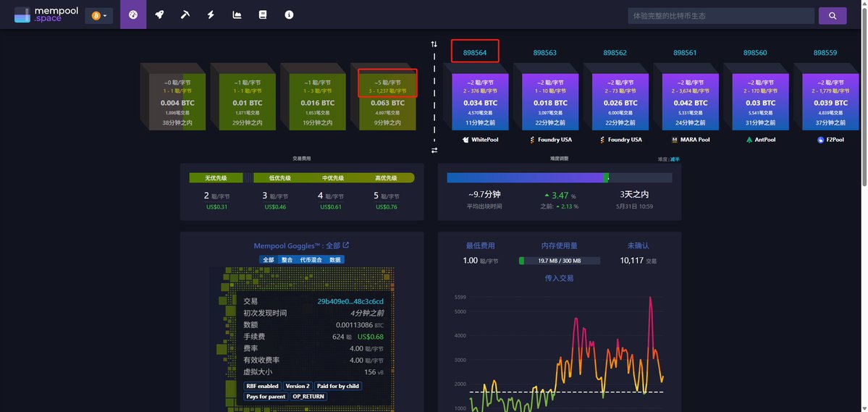Screen dimensions: 868x412
Task: Select pending mempool block with 0.016 BTC
Action: pyautogui.click(x=318, y=102)
